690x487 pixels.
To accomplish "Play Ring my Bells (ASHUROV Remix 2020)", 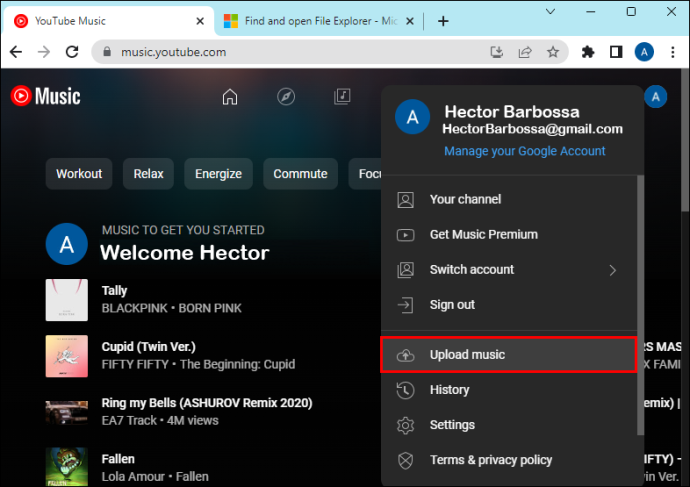I will pos(207,403).
